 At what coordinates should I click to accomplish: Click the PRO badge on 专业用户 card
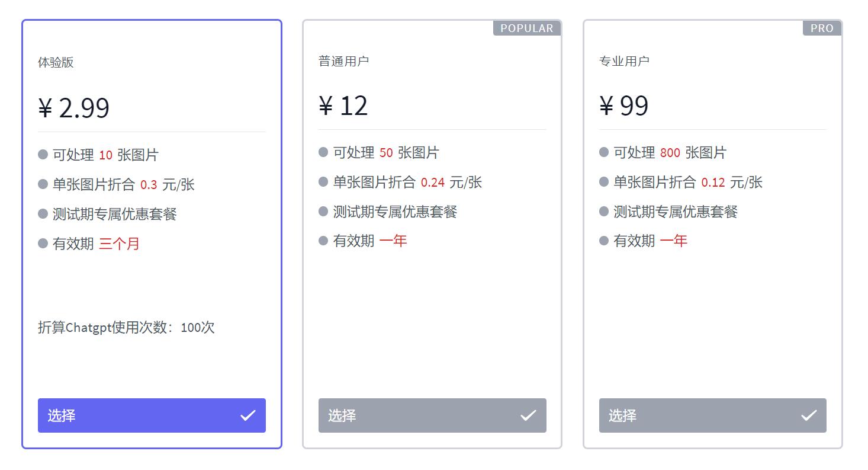822,28
